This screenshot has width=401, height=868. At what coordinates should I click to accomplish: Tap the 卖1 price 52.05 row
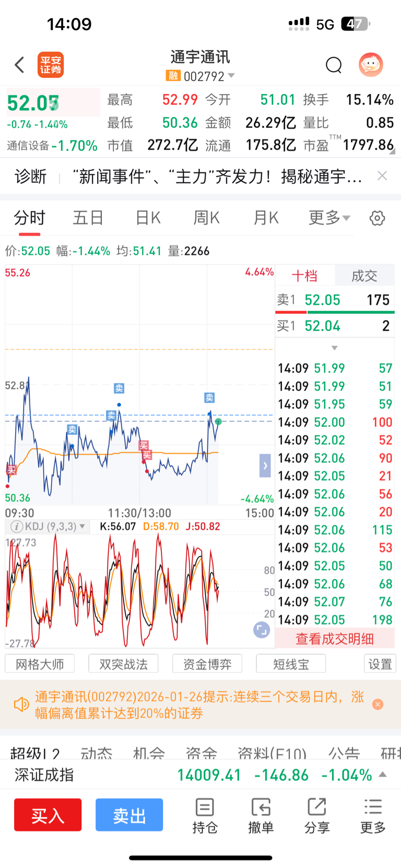tap(335, 300)
